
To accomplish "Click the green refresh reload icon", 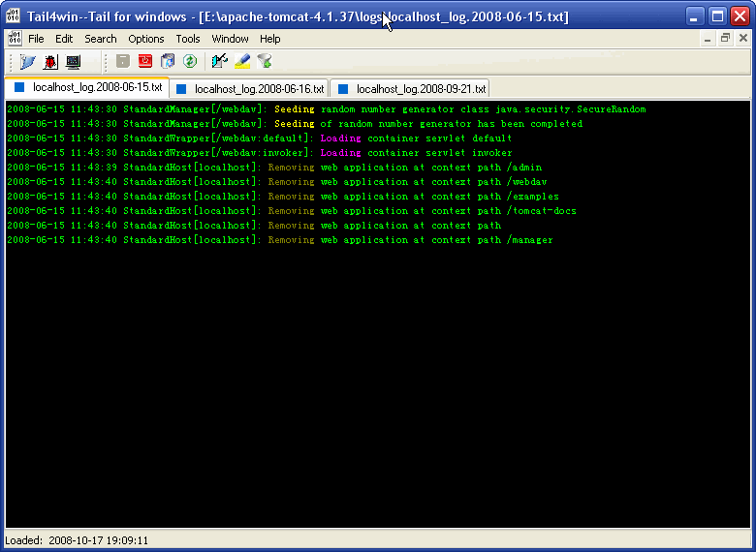I will [190, 61].
